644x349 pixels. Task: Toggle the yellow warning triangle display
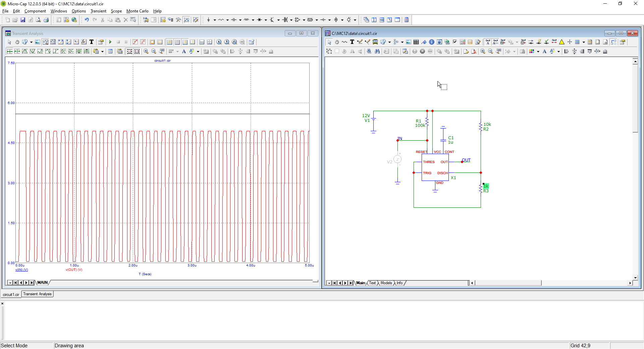(x=562, y=42)
